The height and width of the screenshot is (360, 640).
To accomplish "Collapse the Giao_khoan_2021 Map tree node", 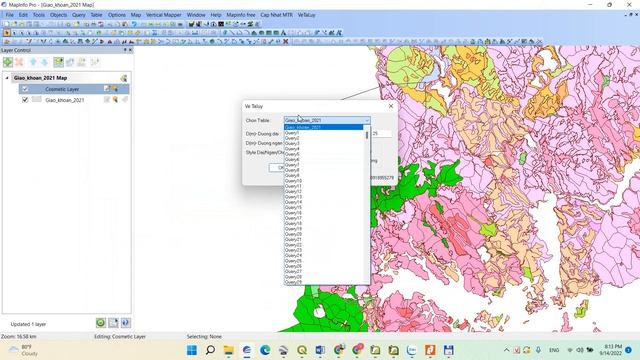I will (7, 78).
